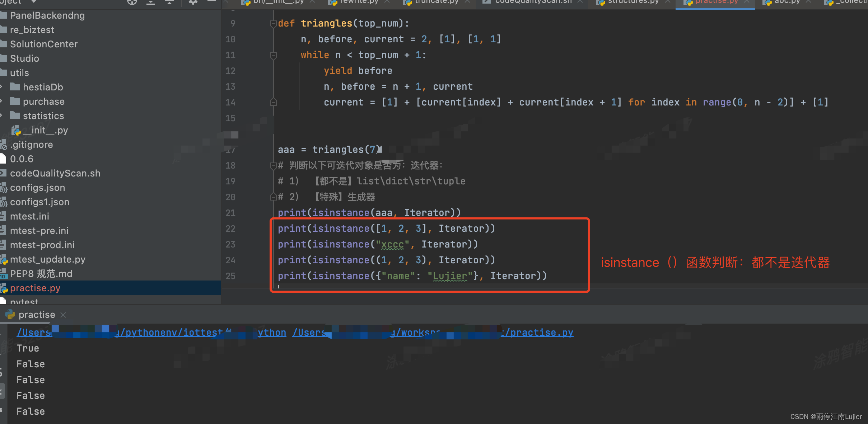Select the 0.0.6 file in the tree

[22, 159]
